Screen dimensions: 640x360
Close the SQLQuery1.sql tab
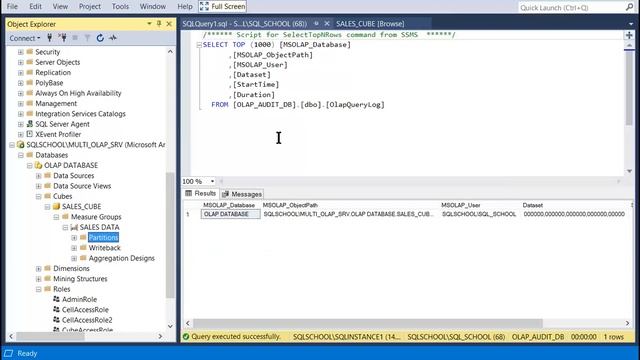click(x=327, y=24)
